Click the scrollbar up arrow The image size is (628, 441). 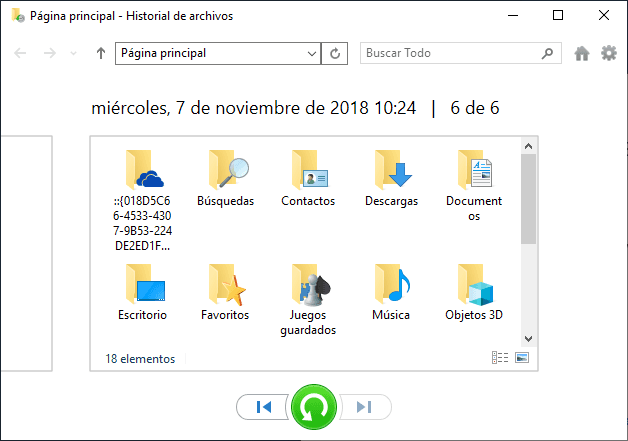click(x=529, y=146)
